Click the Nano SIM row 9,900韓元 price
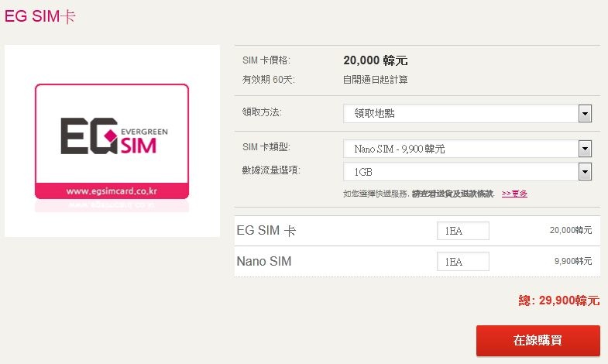608x364 pixels. click(573, 261)
